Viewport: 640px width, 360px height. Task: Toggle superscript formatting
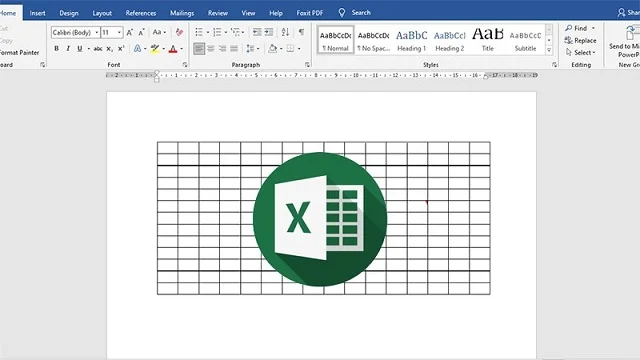(x=121, y=49)
